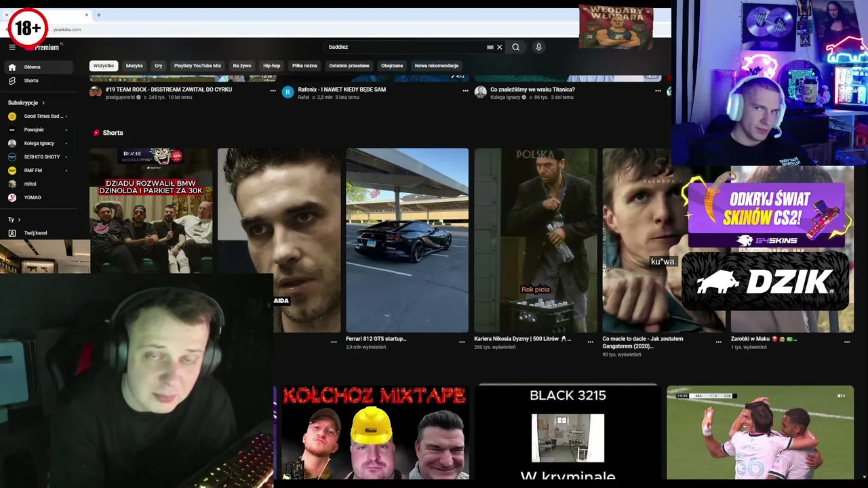Open the browser tab search dropdown
This screenshot has width=868, height=488.
click(7, 15)
